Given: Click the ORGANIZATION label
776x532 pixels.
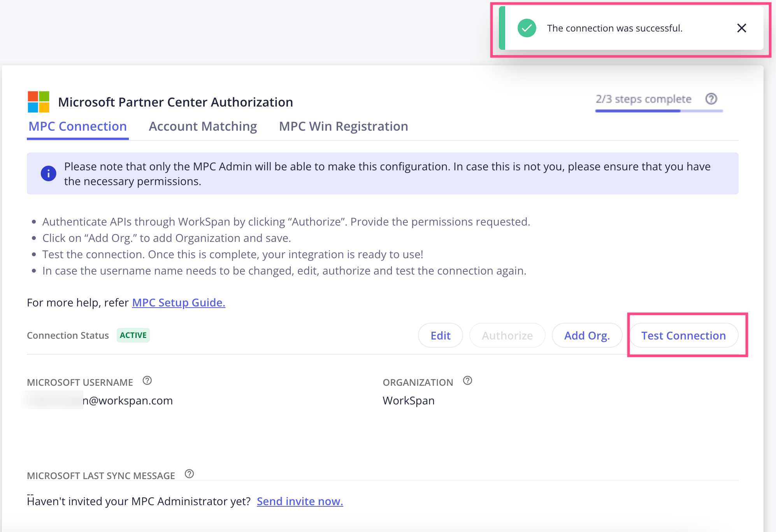Looking at the screenshot, I should [418, 382].
